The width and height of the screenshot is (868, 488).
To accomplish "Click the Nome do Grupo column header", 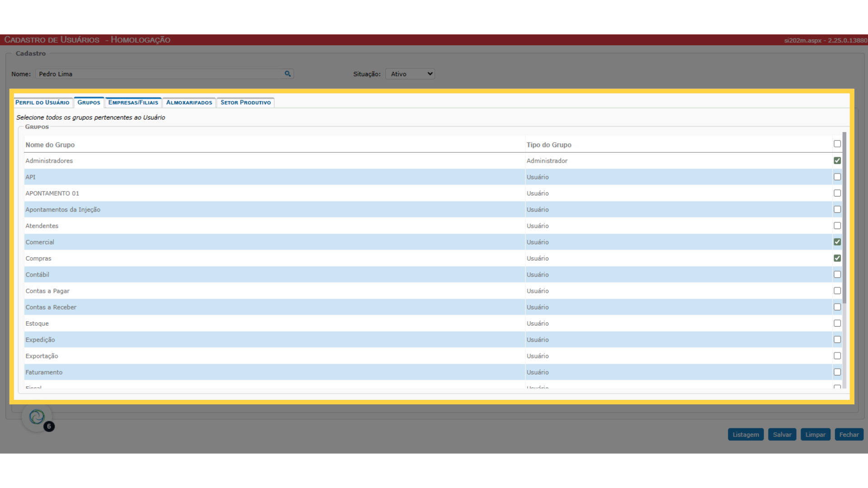I will (x=50, y=145).
